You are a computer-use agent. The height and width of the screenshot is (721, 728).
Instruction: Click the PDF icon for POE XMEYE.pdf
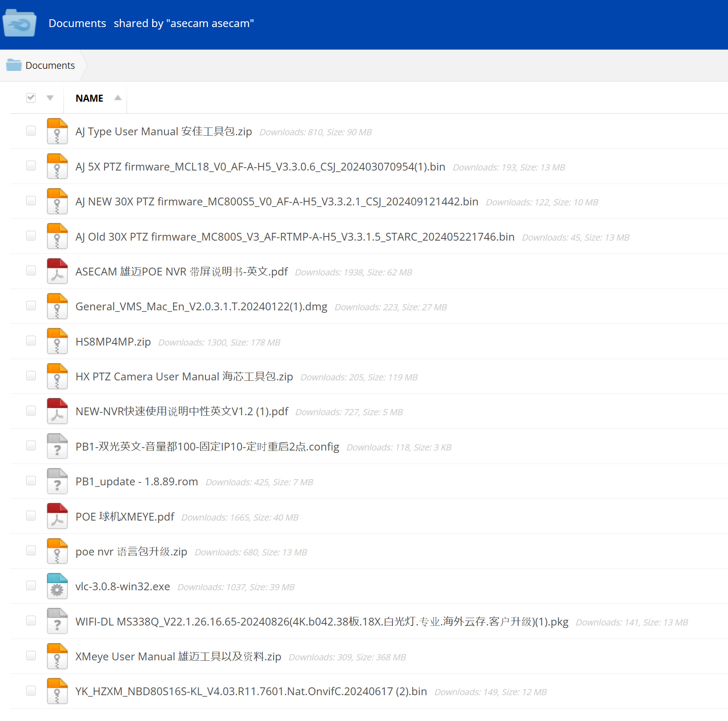click(x=57, y=516)
